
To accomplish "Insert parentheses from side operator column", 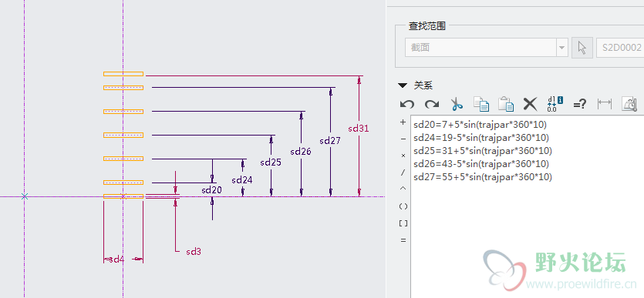I will point(403,206).
